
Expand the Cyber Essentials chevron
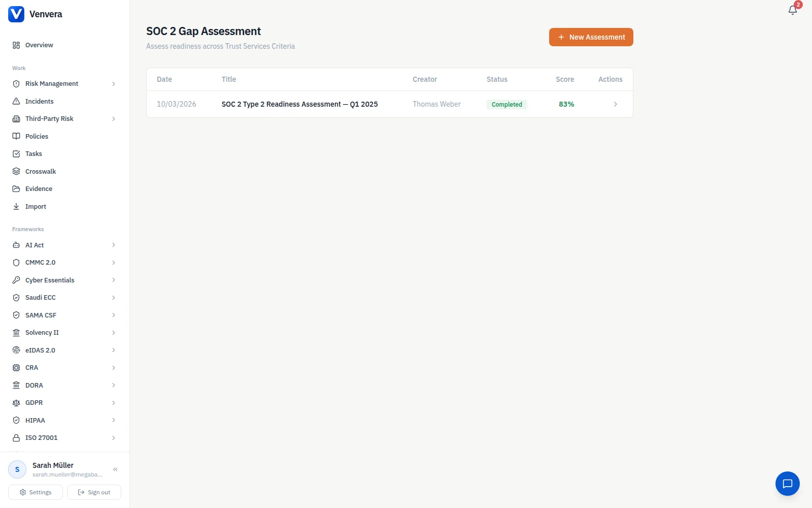point(114,280)
